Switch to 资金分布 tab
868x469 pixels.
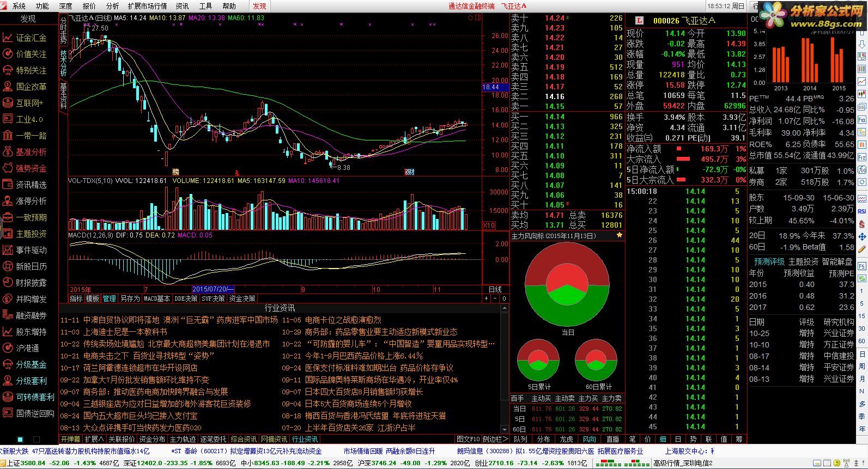point(152,439)
